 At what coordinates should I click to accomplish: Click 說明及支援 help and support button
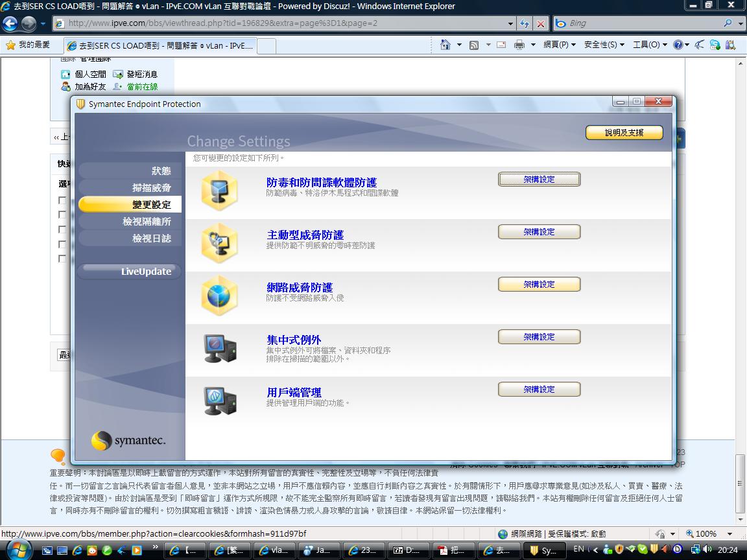(624, 132)
